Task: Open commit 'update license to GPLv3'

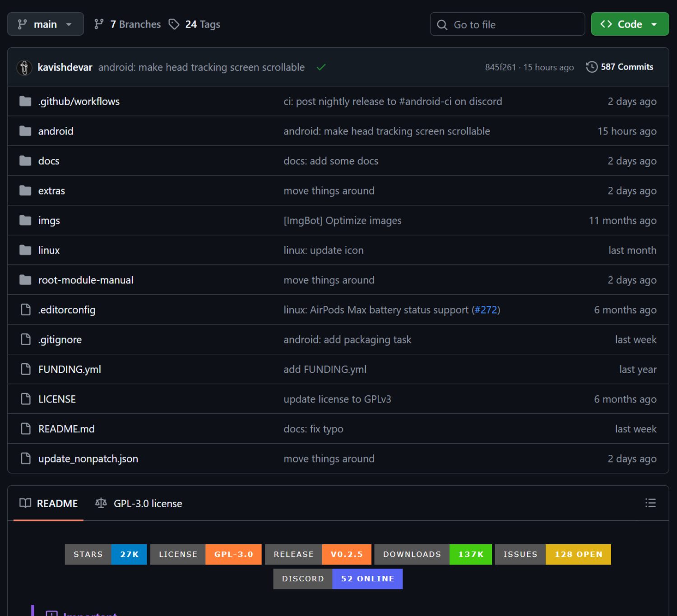Action: click(337, 399)
